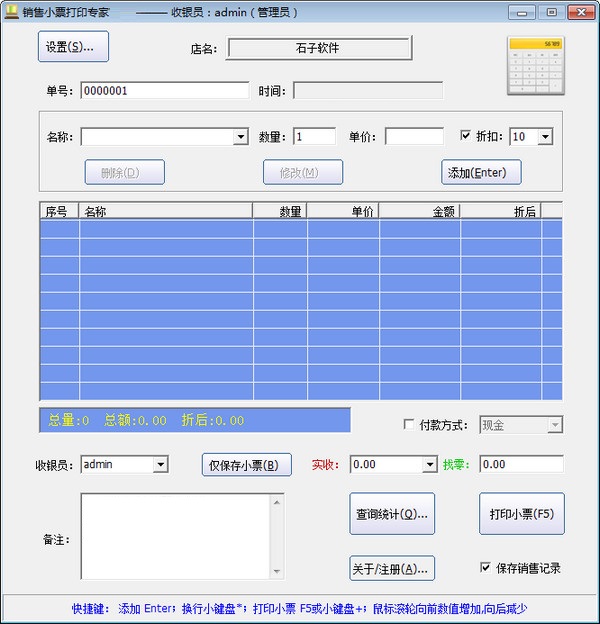This screenshot has height=624, width=600.
Task: Open 关于/注册(A) about dialog
Action: coord(392,567)
